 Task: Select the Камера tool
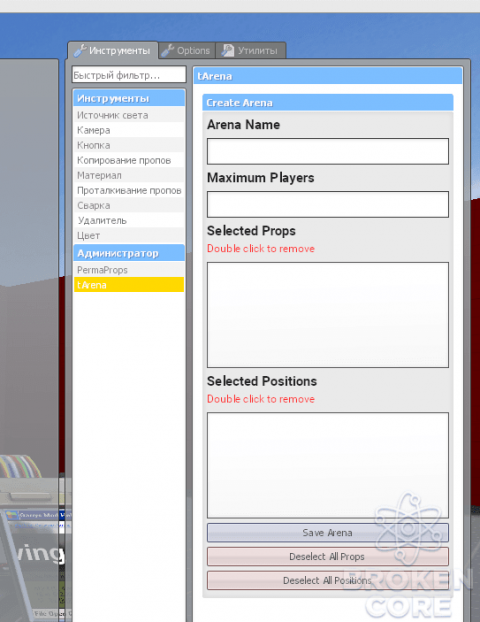tap(129, 130)
